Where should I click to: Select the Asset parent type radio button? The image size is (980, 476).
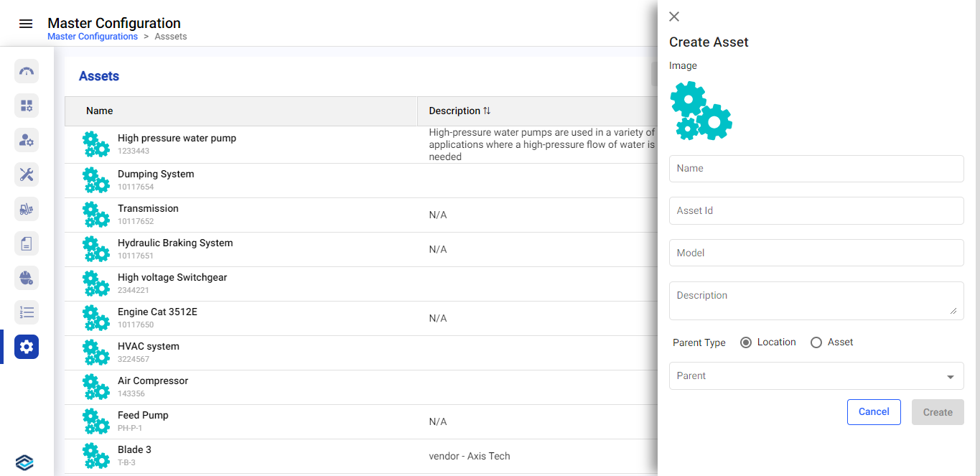(816, 342)
